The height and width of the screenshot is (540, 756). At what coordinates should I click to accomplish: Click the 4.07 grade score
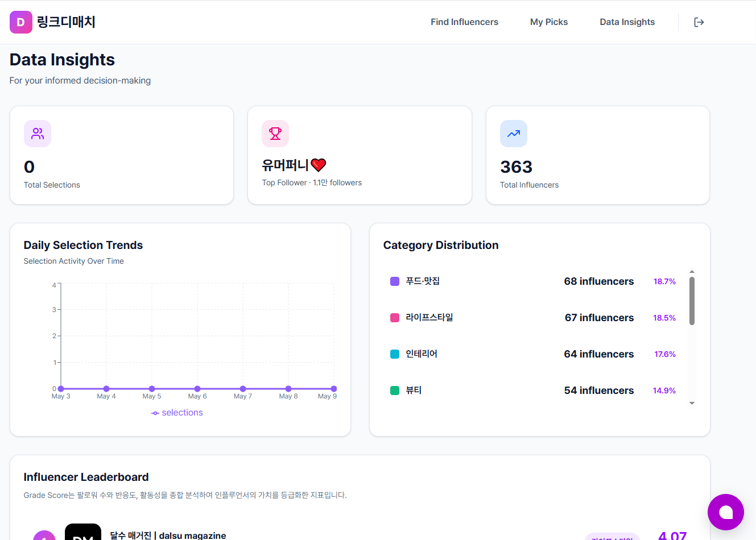[672, 535]
